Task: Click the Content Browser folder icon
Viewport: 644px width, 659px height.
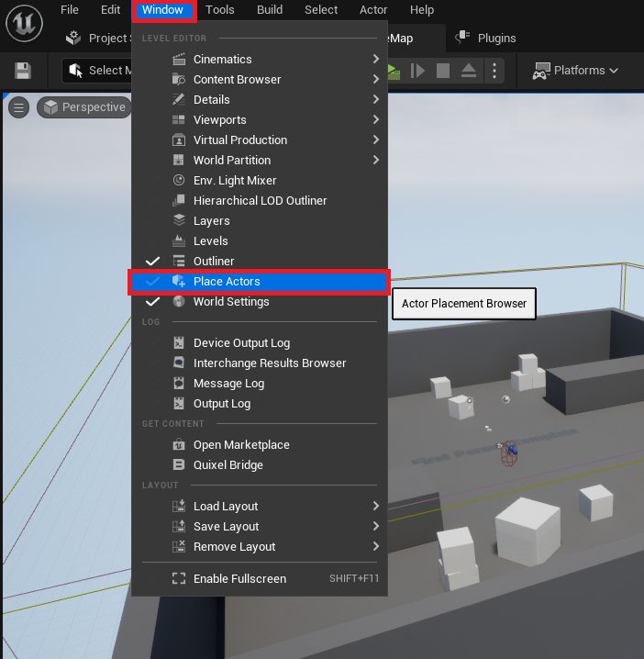Action: [x=179, y=80]
